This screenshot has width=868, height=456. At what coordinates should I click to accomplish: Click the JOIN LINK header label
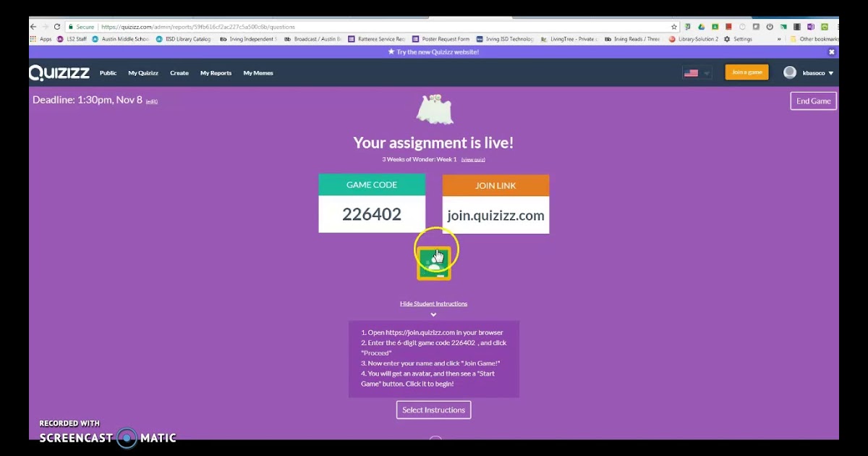[x=495, y=185]
